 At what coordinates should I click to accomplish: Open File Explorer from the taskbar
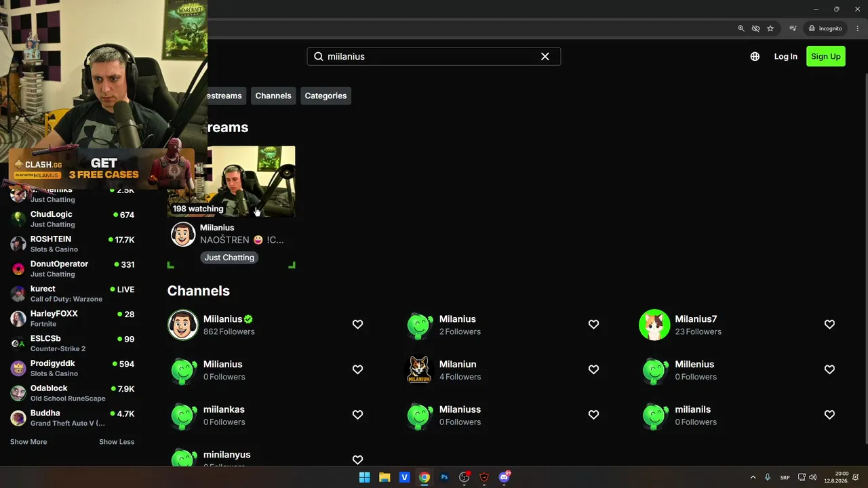pyautogui.click(x=384, y=477)
